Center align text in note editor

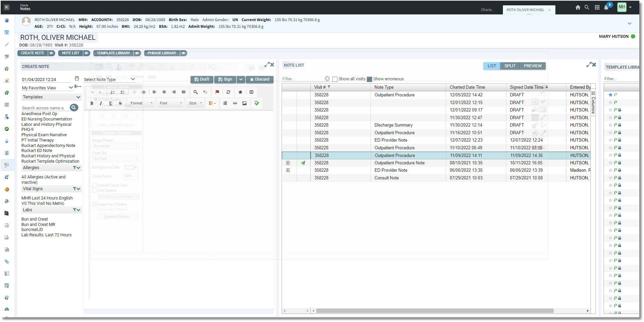pyautogui.click(x=164, y=92)
